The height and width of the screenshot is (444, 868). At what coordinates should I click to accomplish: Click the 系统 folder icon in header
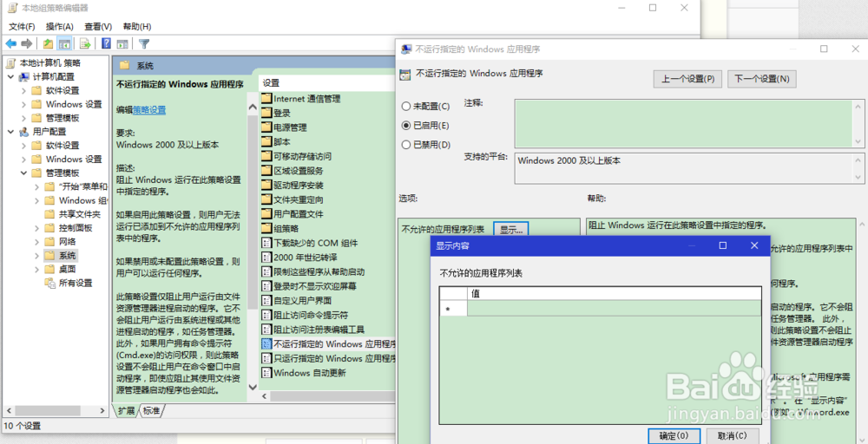[124, 65]
